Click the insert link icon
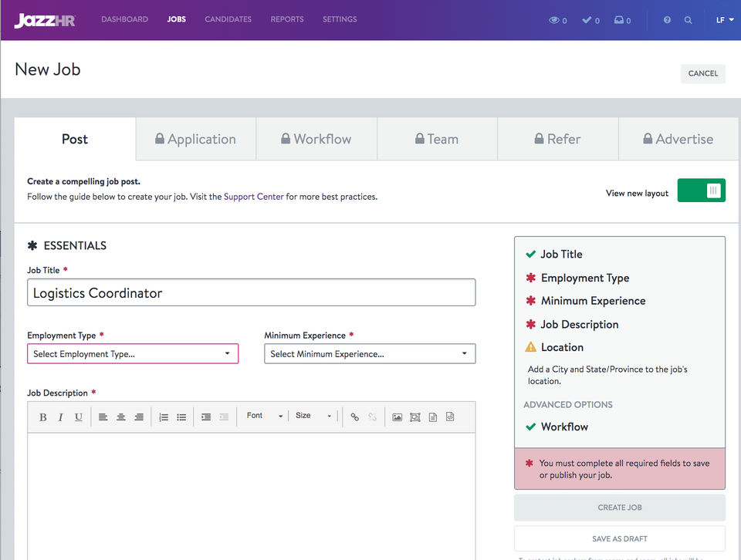This screenshot has width=741, height=560. (355, 417)
